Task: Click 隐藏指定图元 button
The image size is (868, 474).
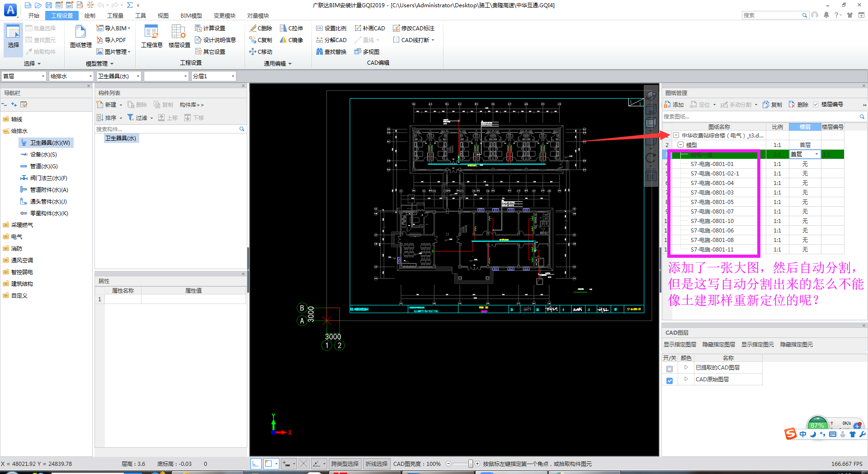Action: click(797, 345)
